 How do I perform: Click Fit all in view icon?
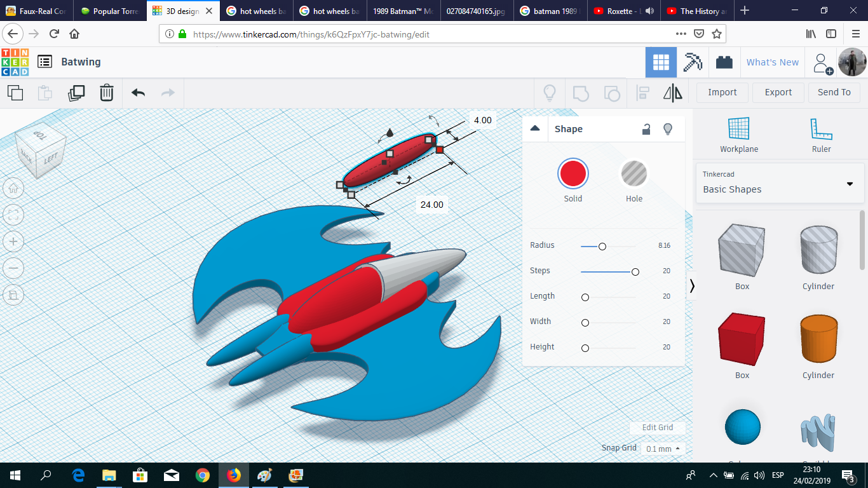click(x=13, y=215)
